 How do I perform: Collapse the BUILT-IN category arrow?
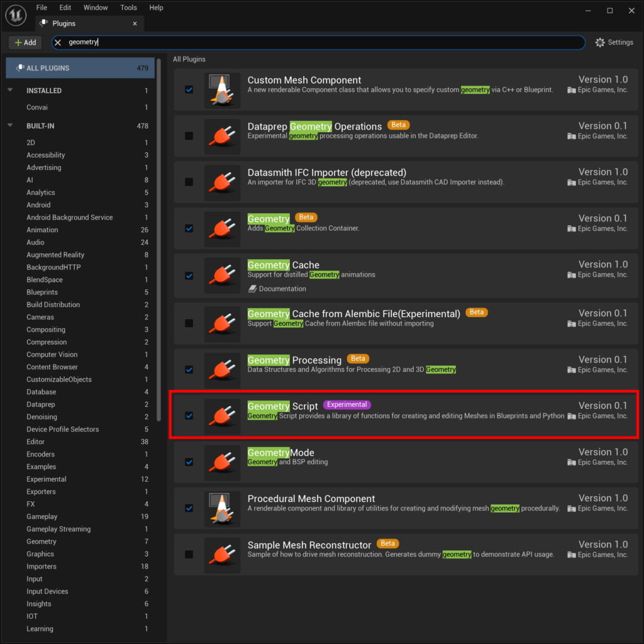pos(10,125)
